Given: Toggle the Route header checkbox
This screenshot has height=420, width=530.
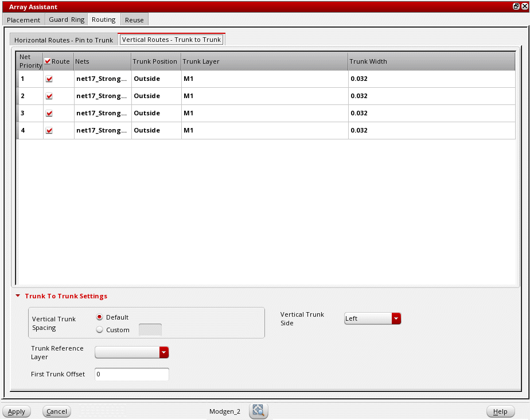Looking at the screenshot, I should 48,61.
